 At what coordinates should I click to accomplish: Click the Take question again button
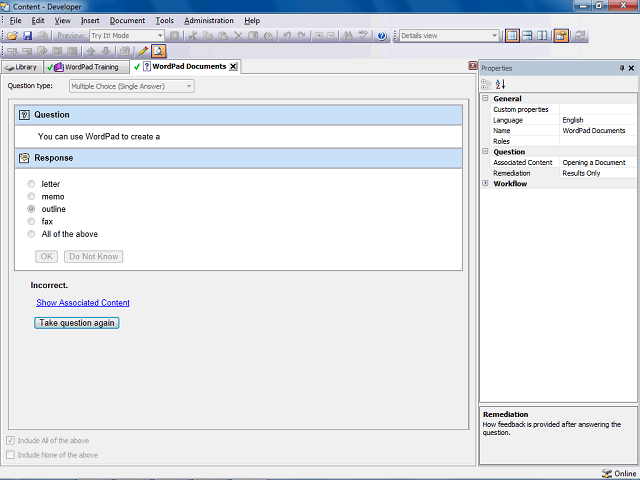pos(77,323)
